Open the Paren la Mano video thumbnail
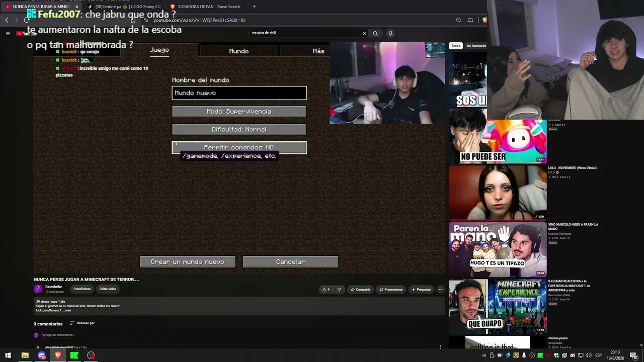The width and height of the screenshot is (644, 362). pos(498,250)
